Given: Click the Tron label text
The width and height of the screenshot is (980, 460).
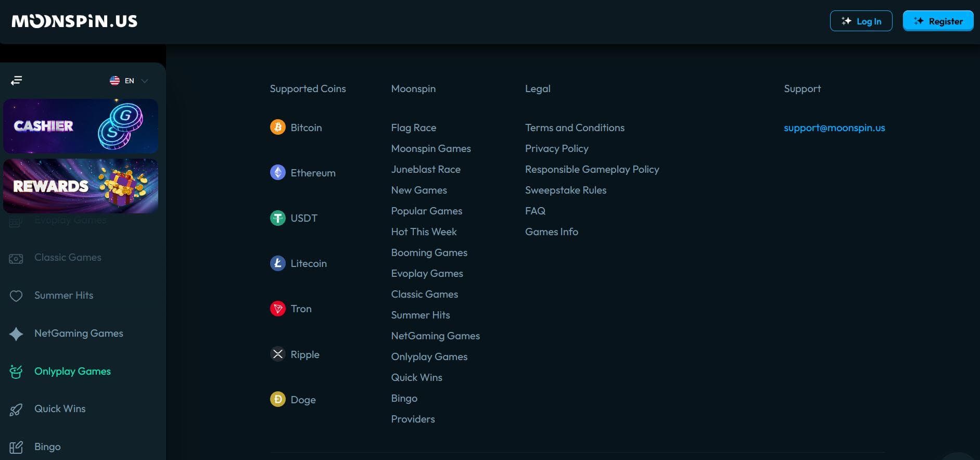Looking at the screenshot, I should pos(301,309).
